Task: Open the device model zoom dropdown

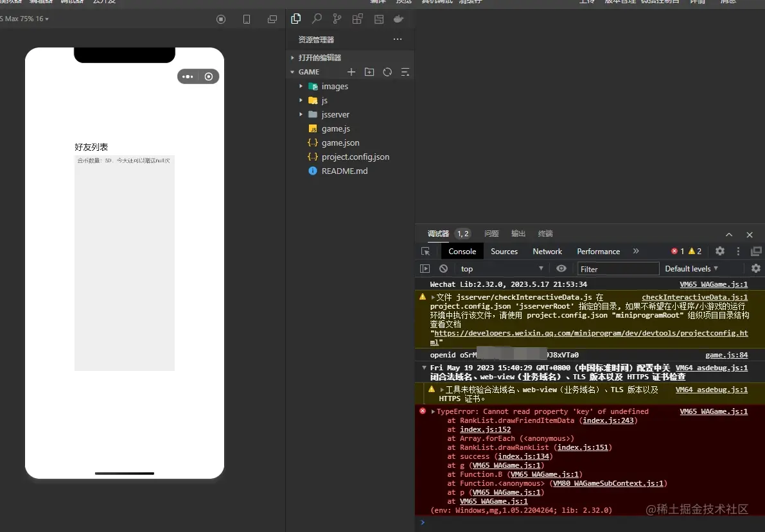Action: click(24, 19)
